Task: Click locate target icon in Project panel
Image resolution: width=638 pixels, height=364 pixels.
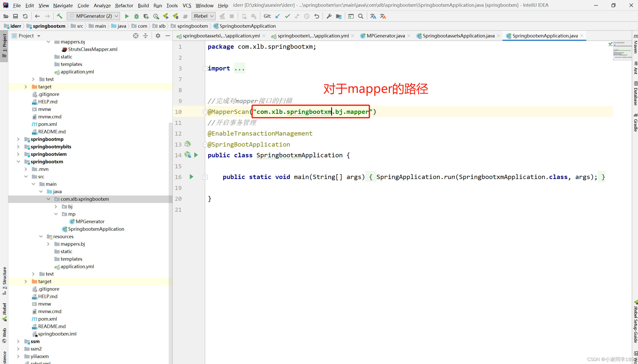Action: click(136, 36)
